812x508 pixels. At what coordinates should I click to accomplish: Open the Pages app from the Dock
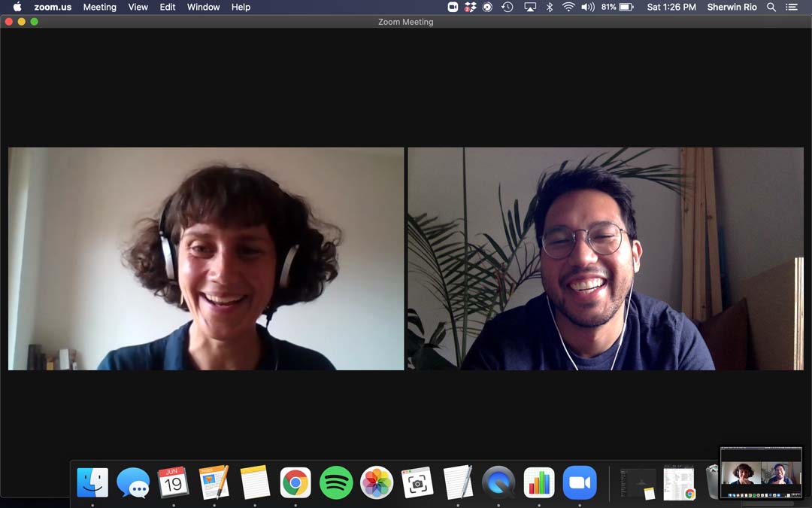coord(214,482)
